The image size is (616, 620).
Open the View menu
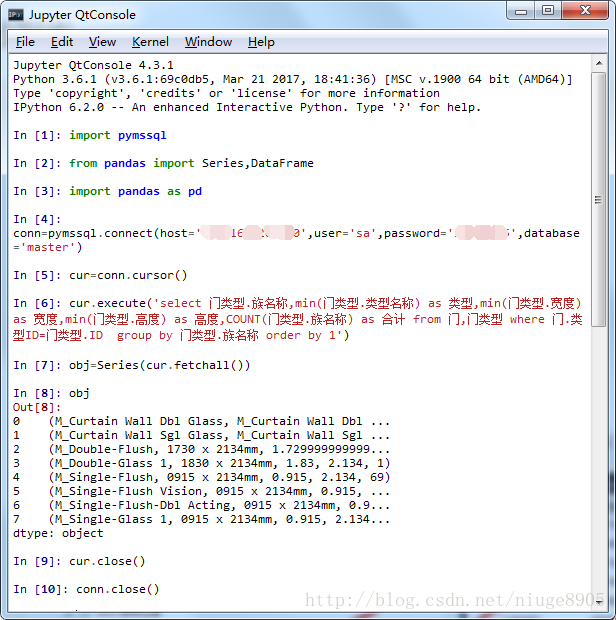click(102, 42)
